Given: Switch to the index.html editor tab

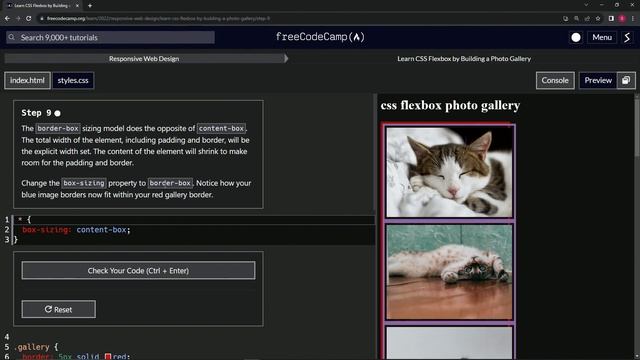Looking at the screenshot, I should tap(27, 80).
